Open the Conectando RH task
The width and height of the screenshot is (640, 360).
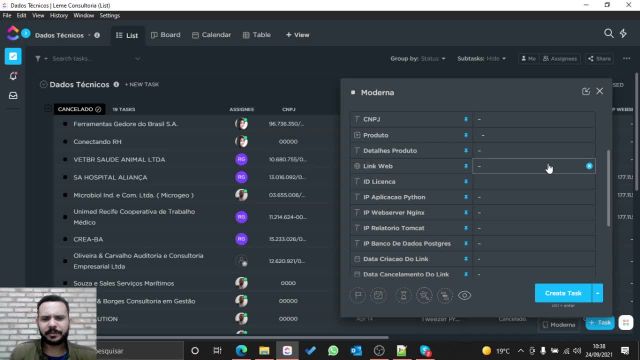tap(97, 142)
